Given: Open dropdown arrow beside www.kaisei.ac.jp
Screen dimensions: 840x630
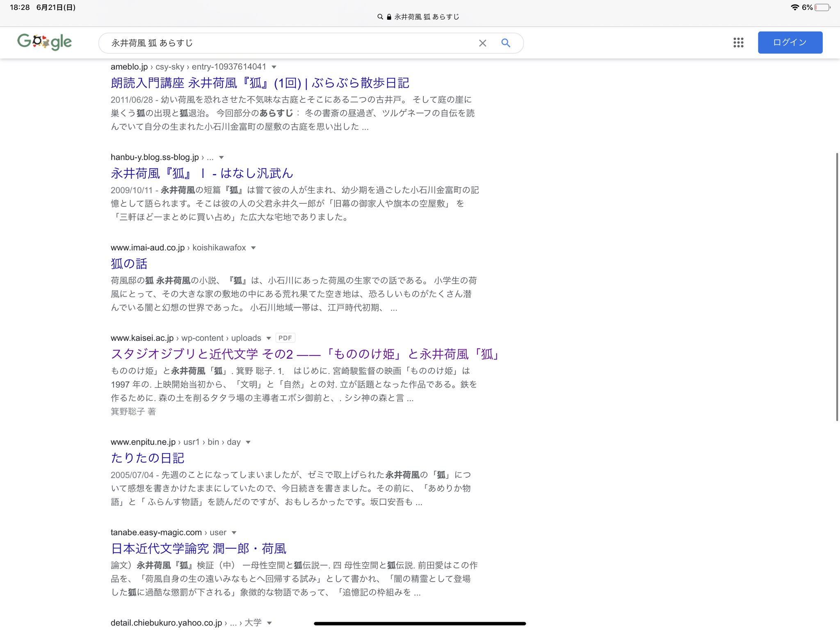Looking at the screenshot, I should click(x=269, y=338).
